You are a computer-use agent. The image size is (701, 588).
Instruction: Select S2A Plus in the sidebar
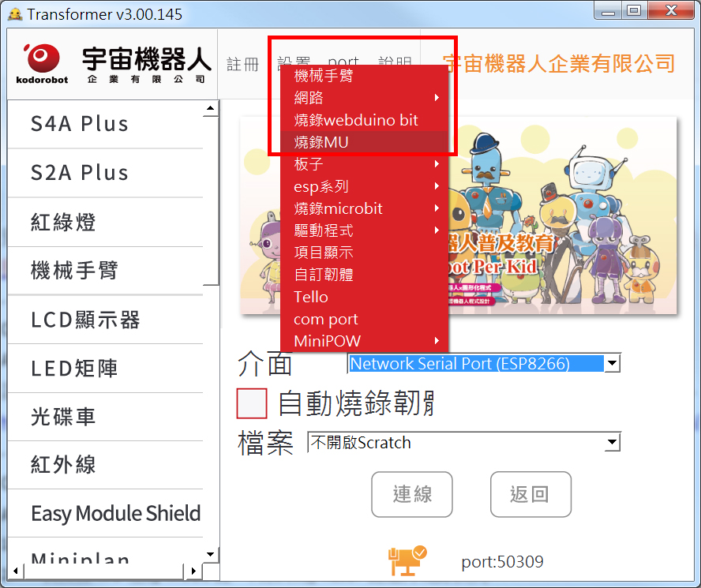[106, 173]
